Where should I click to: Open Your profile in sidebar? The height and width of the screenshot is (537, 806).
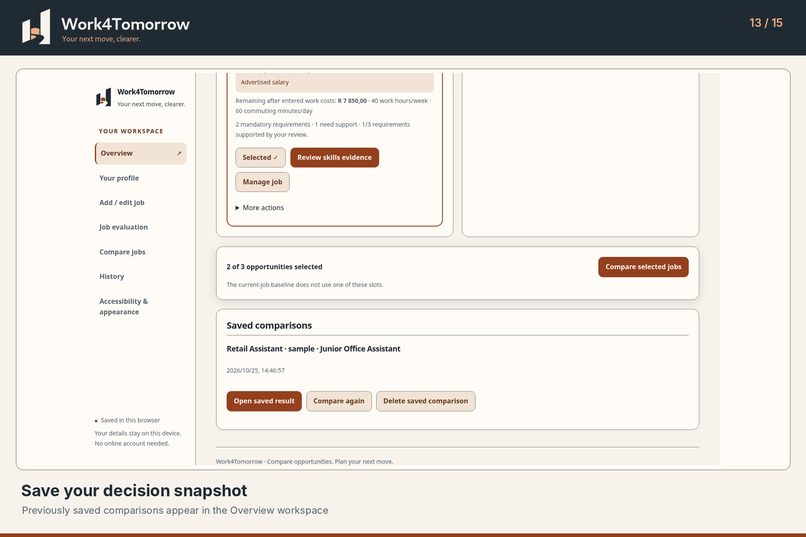[119, 178]
